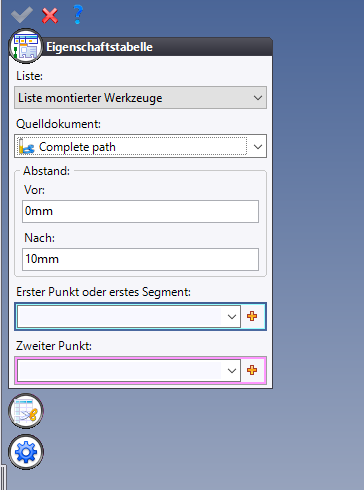Viewport: 364px width, 490px height.
Task: Click the panel splitter handle at the bottom left
Action: coord(3,477)
